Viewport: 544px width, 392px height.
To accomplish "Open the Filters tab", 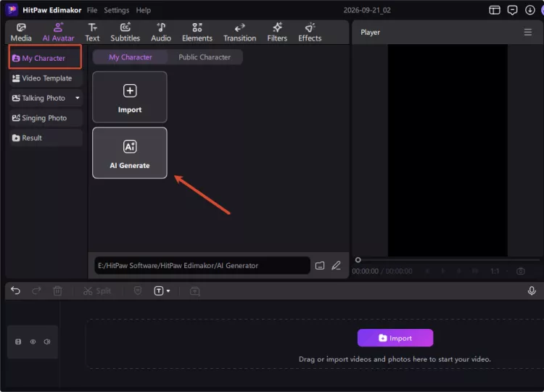I will click(x=277, y=32).
